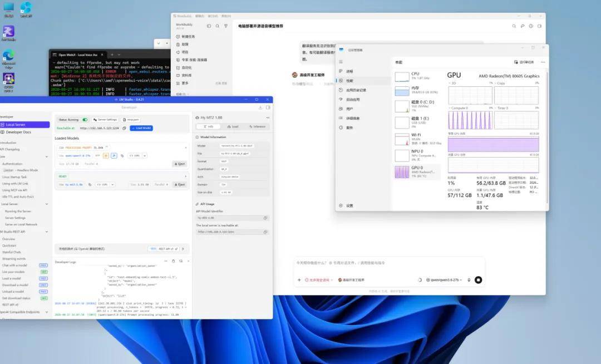Copy the reachable server address

coord(124,128)
